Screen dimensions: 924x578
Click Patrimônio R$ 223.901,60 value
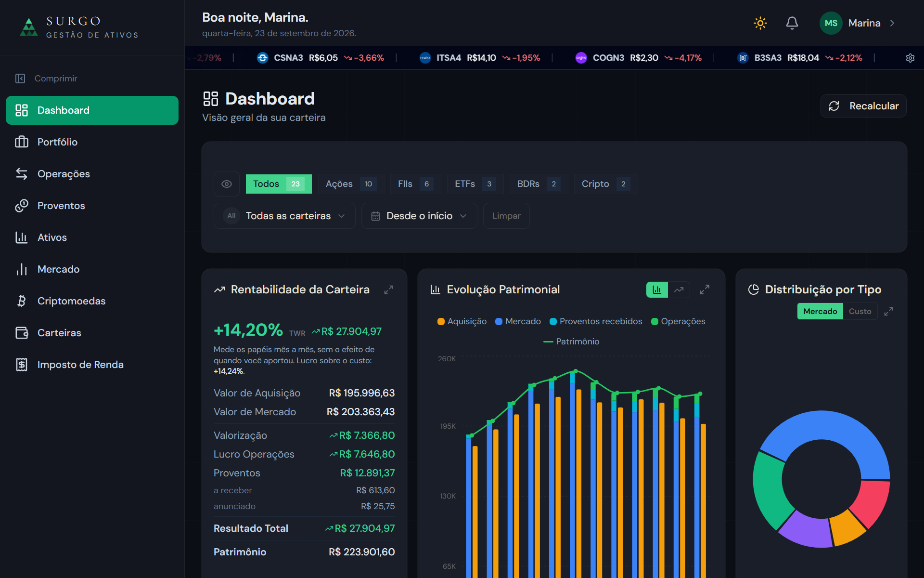(361, 552)
